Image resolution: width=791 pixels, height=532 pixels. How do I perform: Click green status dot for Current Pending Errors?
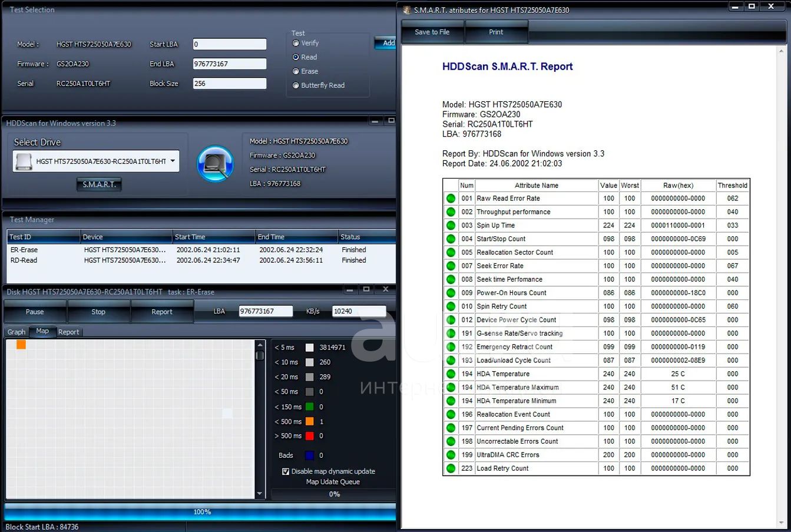pyautogui.click(x=451, y=428)
